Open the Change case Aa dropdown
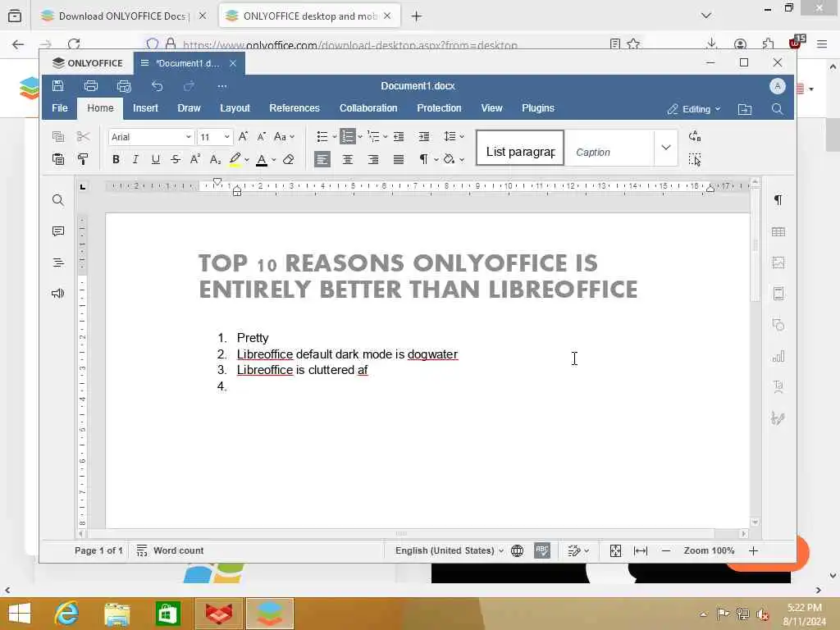The width and height of the screenshot is (840, 630). point(284,137)
